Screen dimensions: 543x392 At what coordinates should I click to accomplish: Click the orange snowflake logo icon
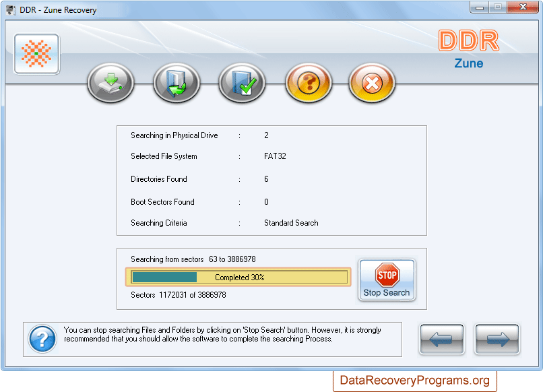[x=36, y=54]
